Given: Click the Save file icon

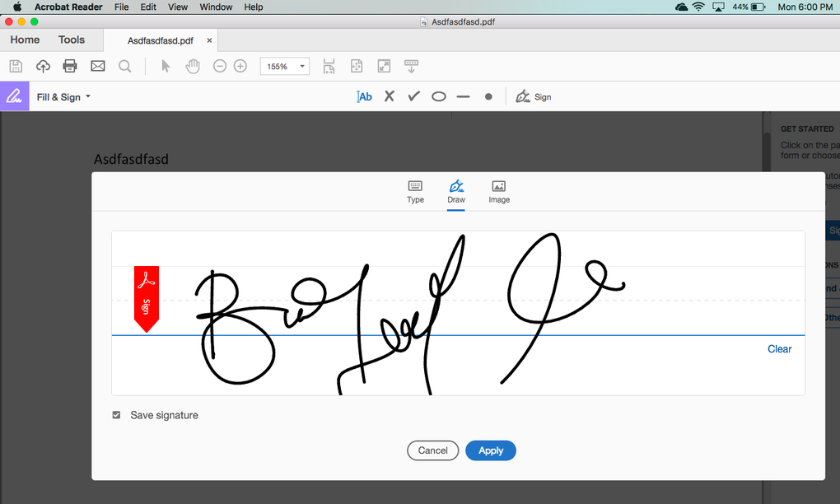Looking at the screenshot, I should pos(16,66).
